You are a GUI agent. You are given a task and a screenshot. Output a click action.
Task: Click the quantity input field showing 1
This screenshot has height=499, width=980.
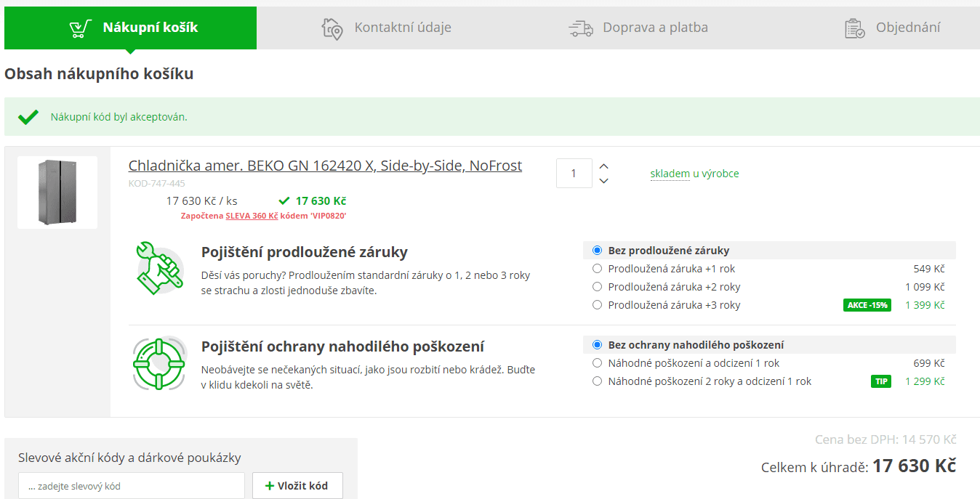(x=574, y=174)
